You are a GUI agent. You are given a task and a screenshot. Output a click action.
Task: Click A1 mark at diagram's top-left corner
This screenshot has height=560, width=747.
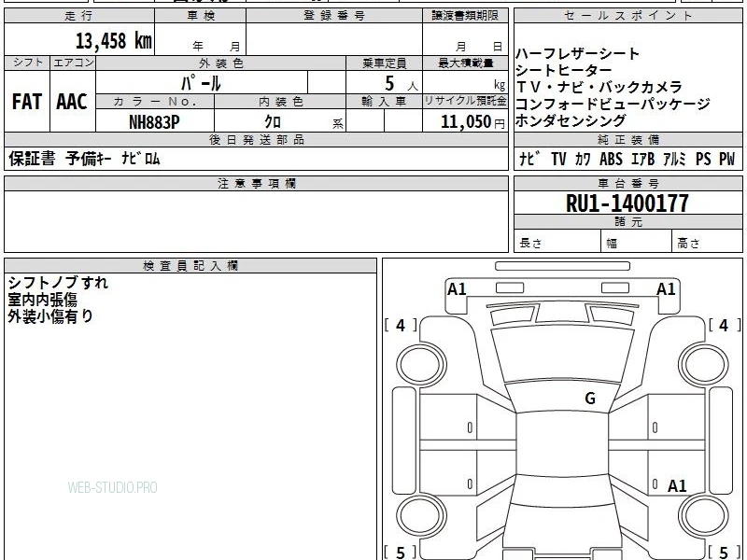457,289
